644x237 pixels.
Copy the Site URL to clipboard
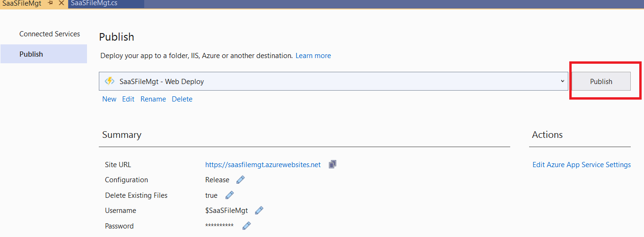click(332, 164)
